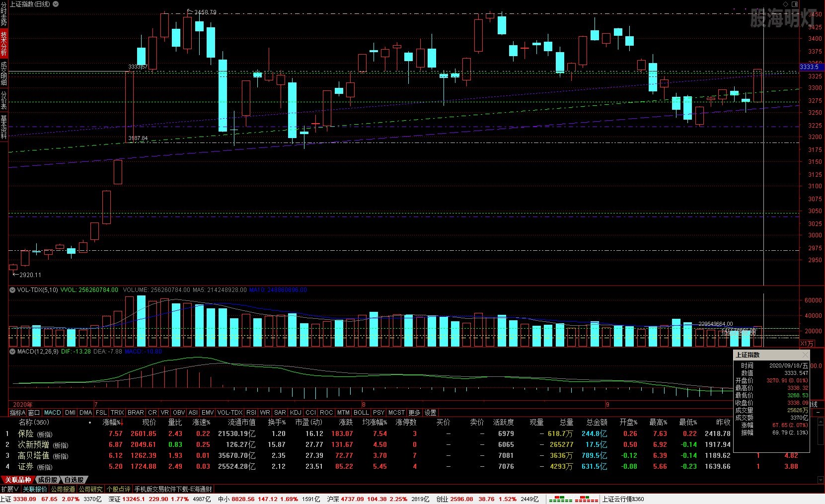The image size is (825, 504).
Task: Sort by the 流通市值 column header
Action: point(241,423)
